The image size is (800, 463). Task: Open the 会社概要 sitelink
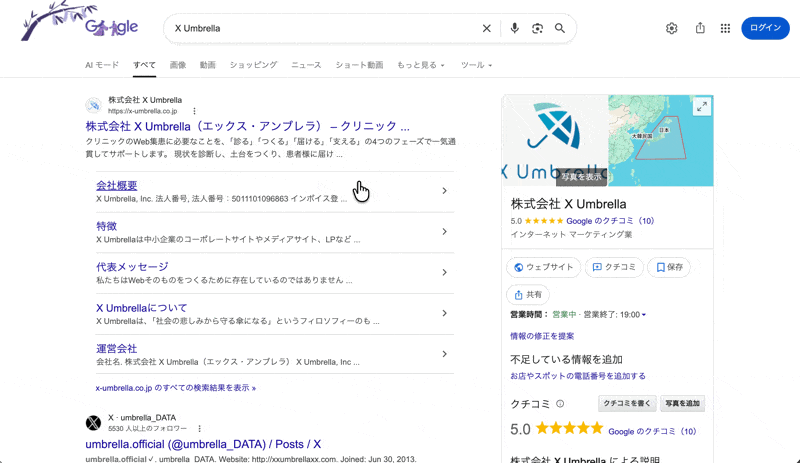116,185
